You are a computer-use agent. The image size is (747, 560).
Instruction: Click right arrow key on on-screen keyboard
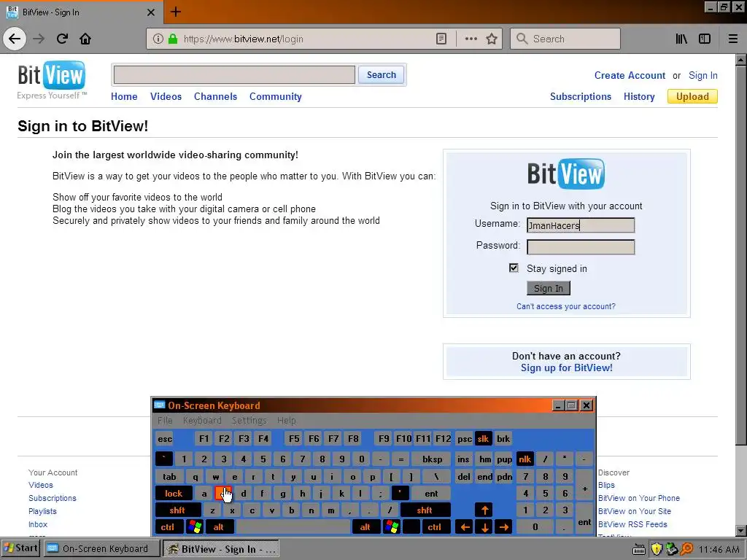coord(504,527)
